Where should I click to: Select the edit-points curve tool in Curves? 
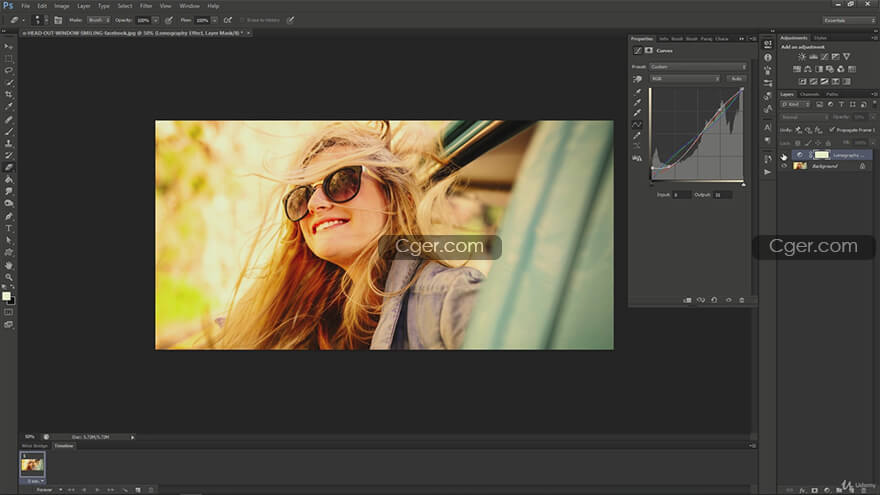tap(637, 125)
